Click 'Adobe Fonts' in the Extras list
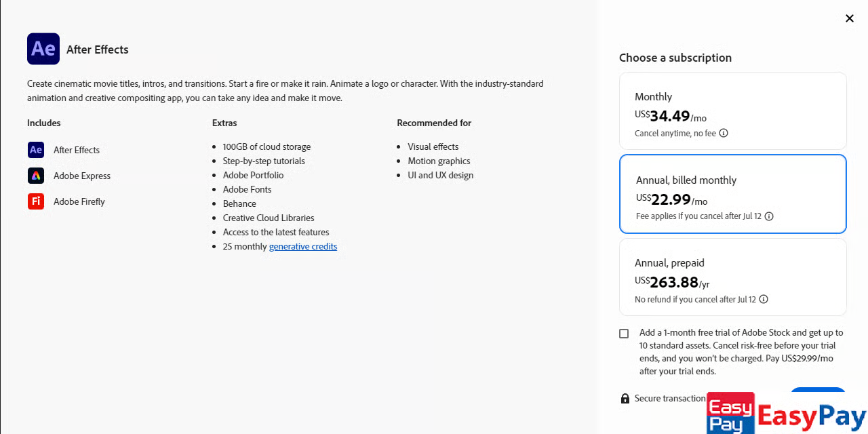 tap(248, 189)
